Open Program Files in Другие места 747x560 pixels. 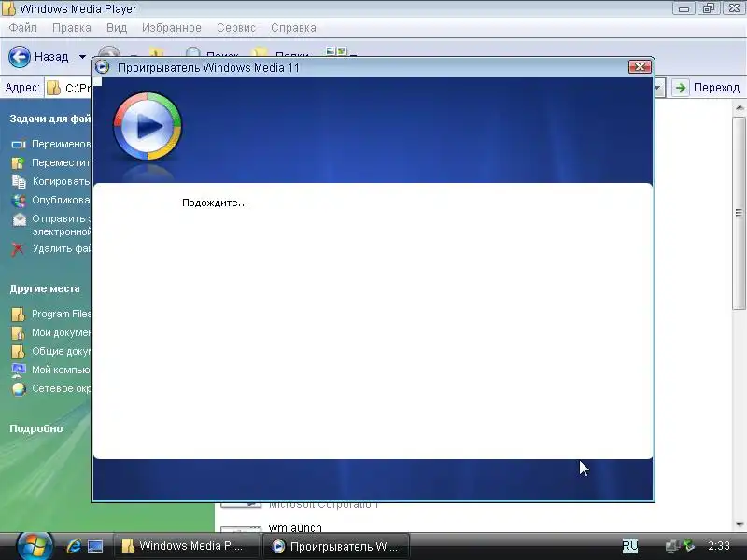coord(61,315)
